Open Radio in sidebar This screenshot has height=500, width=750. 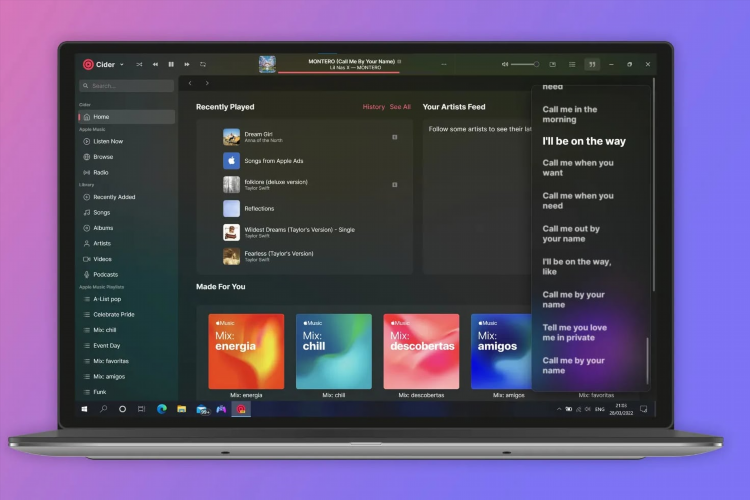[x=126, y=173]
